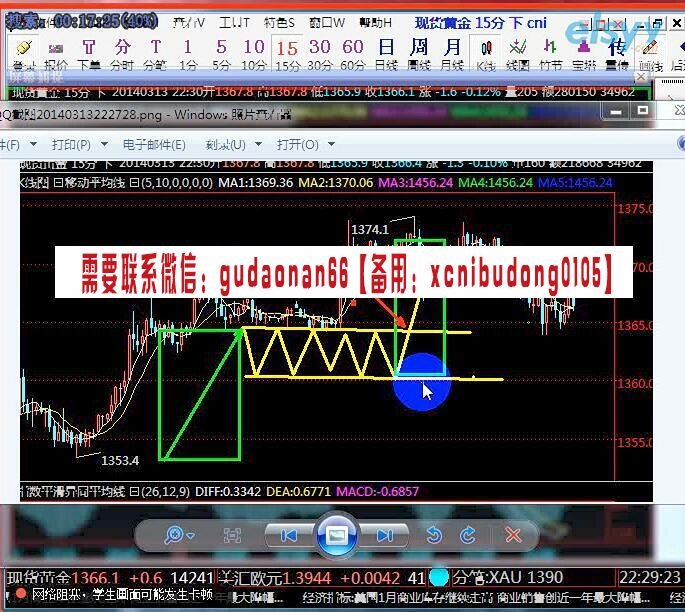Start slideshow with center play button
The width and height of the screenshot is (685, 612).
pyautogui.click(x=337, y=536)
